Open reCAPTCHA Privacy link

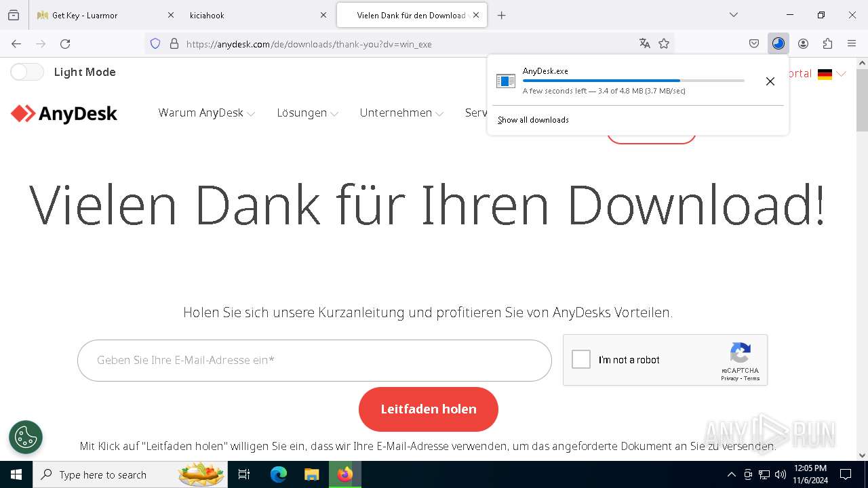(730, 378)
